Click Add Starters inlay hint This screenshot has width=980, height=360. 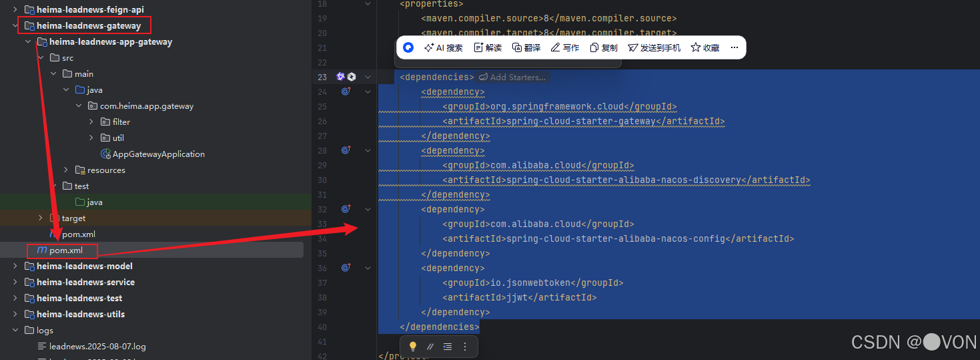(x=512, y=77)
